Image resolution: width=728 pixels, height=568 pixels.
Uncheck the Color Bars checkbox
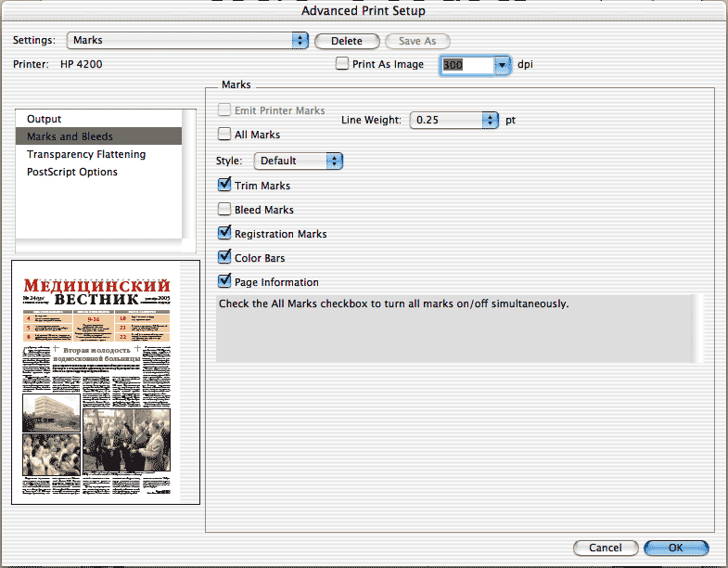click(x=224, y=257)
